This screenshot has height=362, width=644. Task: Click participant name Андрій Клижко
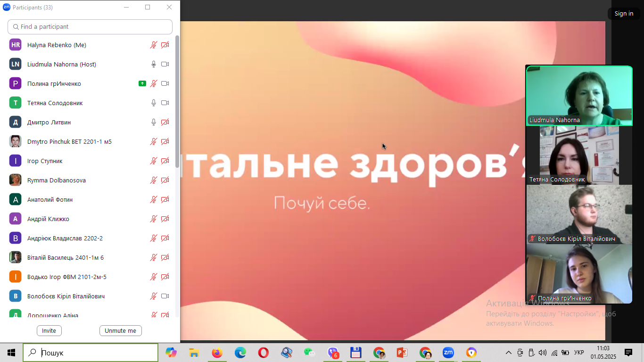tap(48, 219)
